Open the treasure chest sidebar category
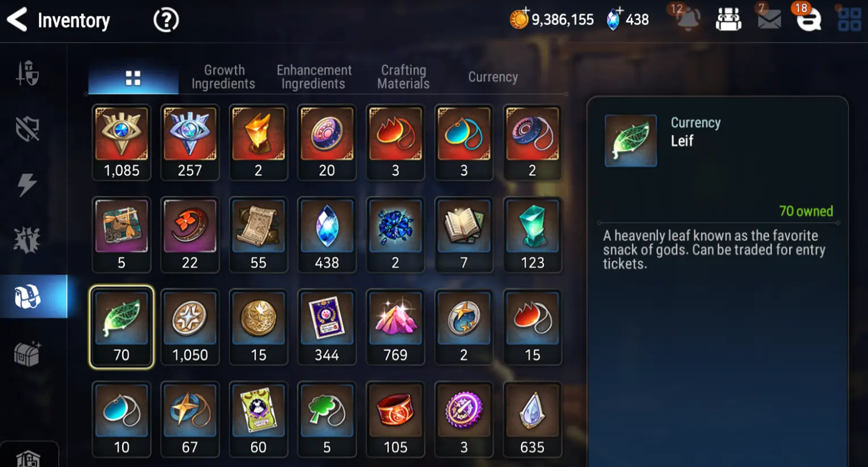This screenshot has width=868, height=467. (27, 353)
